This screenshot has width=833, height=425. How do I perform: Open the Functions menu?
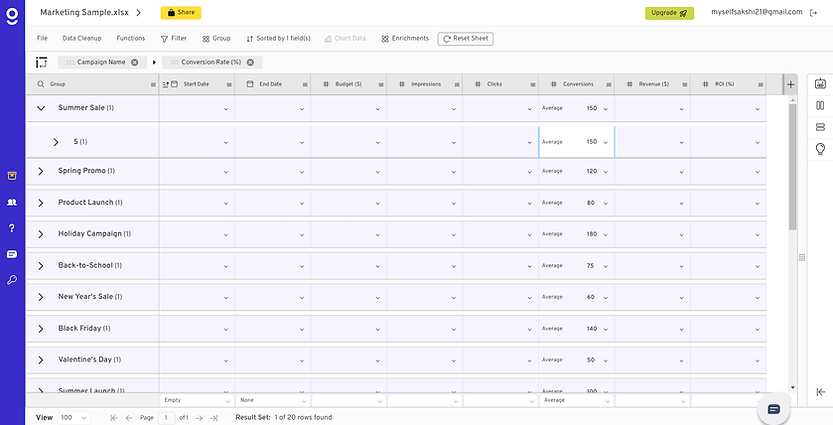click(131, 38)
